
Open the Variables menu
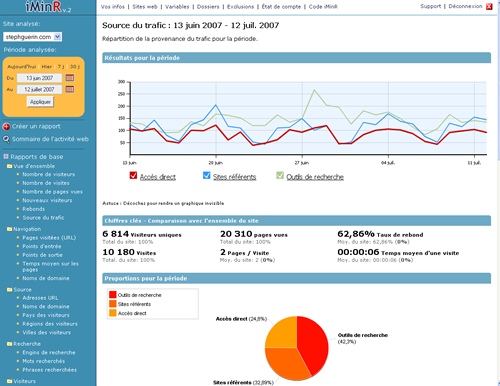coord(177,7)
